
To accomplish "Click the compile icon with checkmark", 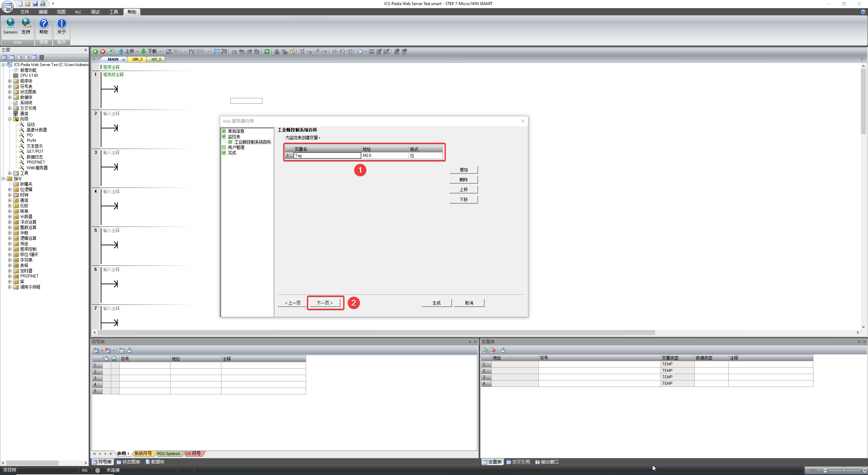I will tap(110, 51).
